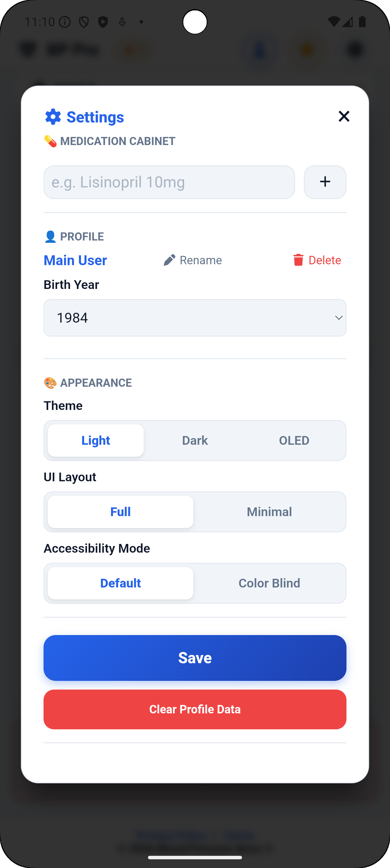Click Clear Profile Data
The image size is (390, 868).
coord(195,709)
